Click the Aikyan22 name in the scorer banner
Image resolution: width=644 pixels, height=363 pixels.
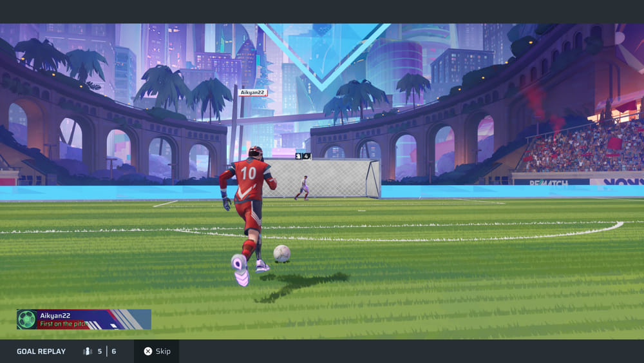[54, 315]
